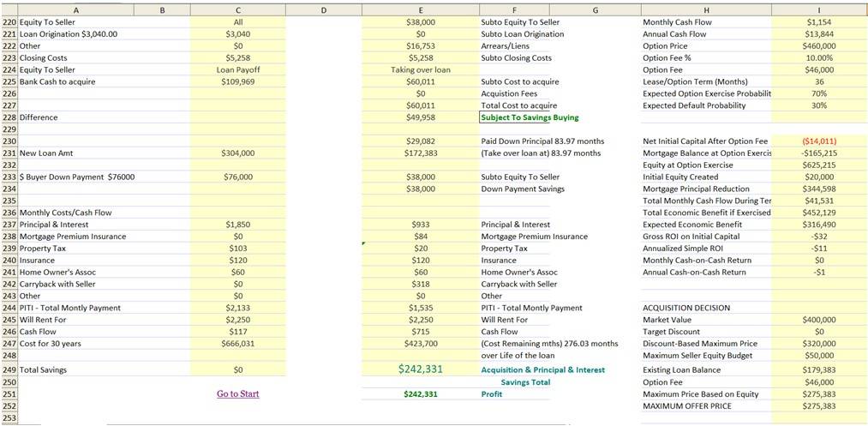The height and width of the screenshot is (426, 868).
Task: Click the Profit label cell
Action: pyautogui.click(x=492, y=394)
